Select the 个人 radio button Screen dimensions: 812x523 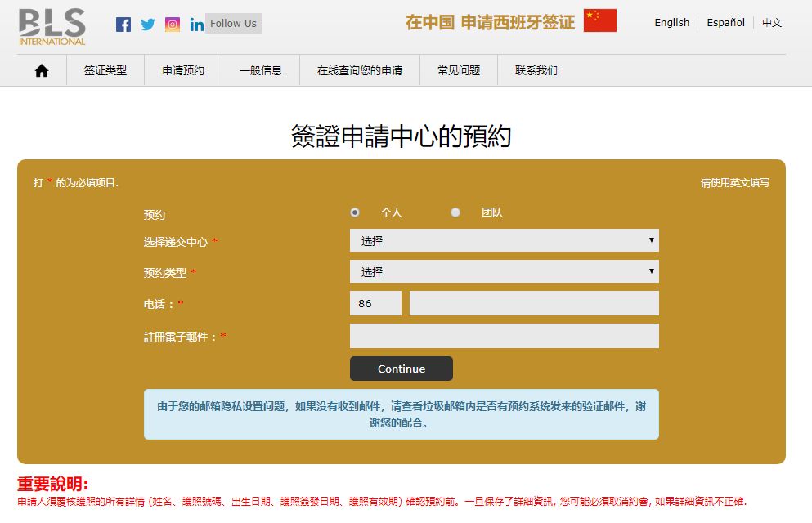tap(355, 212)
